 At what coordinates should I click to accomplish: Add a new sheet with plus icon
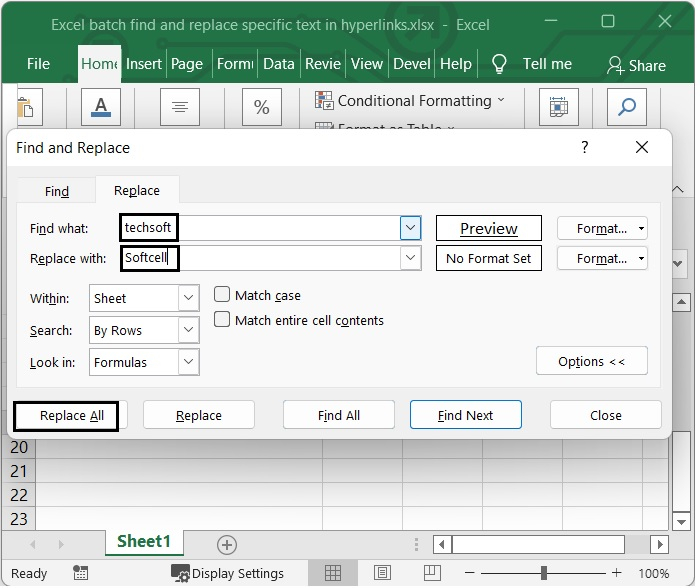227,545
